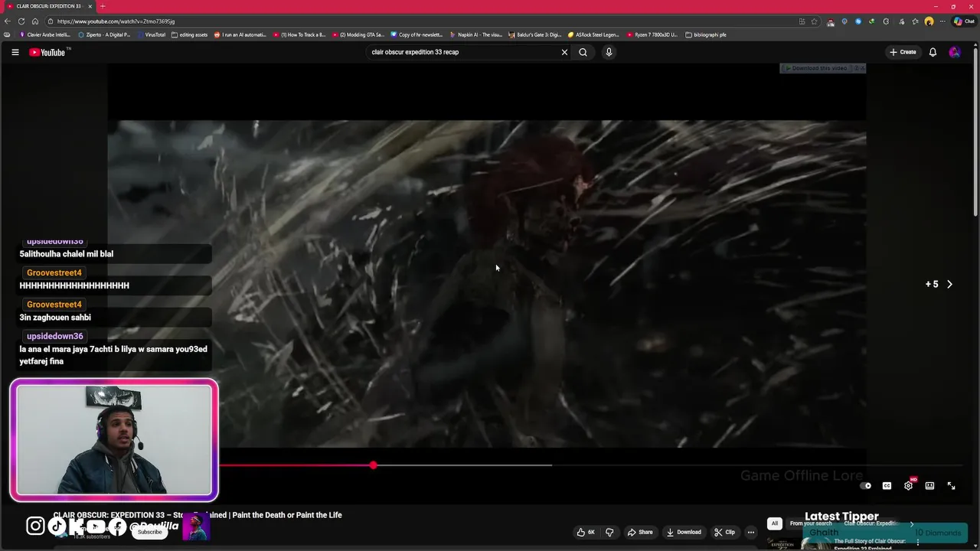Switch to the CLAIR OBSCUR: EXPEDITION 33 browser tab
This screenshot has width=980, height=551.
(50, 6)
